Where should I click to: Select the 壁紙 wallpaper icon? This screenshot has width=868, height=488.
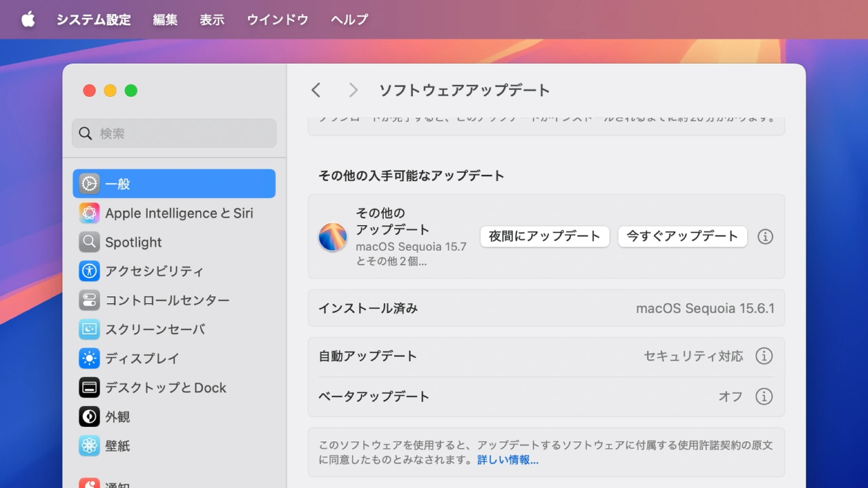(x=89, y=446)
